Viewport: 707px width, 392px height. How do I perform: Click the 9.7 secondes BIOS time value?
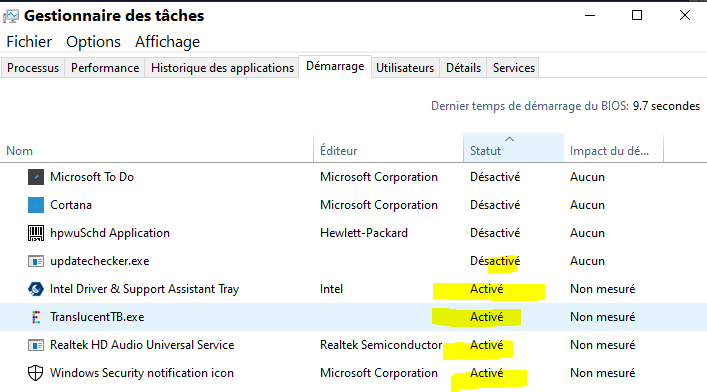[x=666, y=106]
